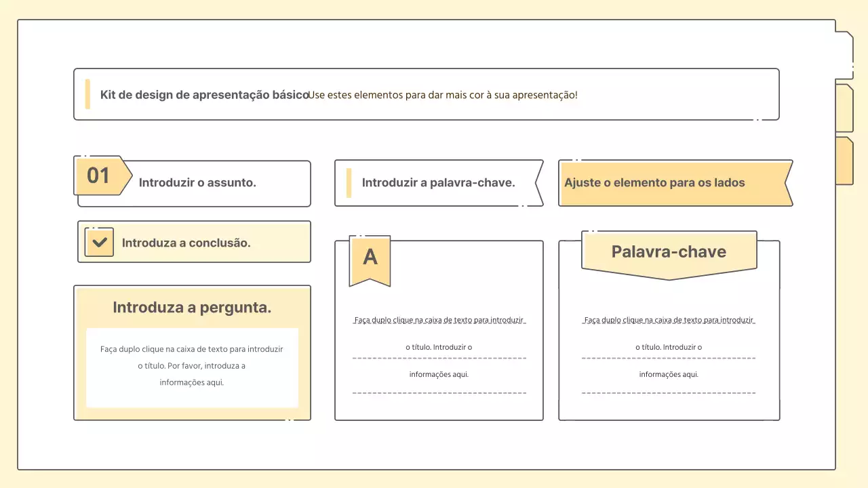The width and height of the screenshot is (868, 488).
Task: Click the 'A' bookmark ribbon badge
Action: 370,260
